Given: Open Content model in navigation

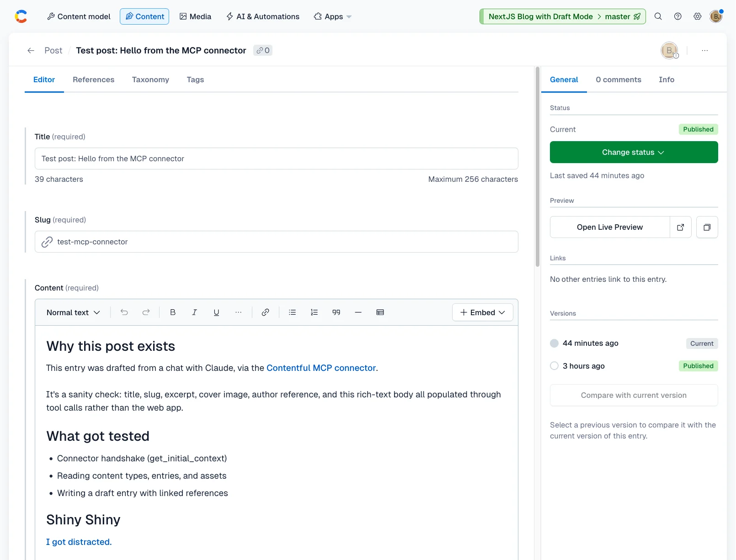Looking at the screenshot, I should pyautogui.click(x=79, y=16).
